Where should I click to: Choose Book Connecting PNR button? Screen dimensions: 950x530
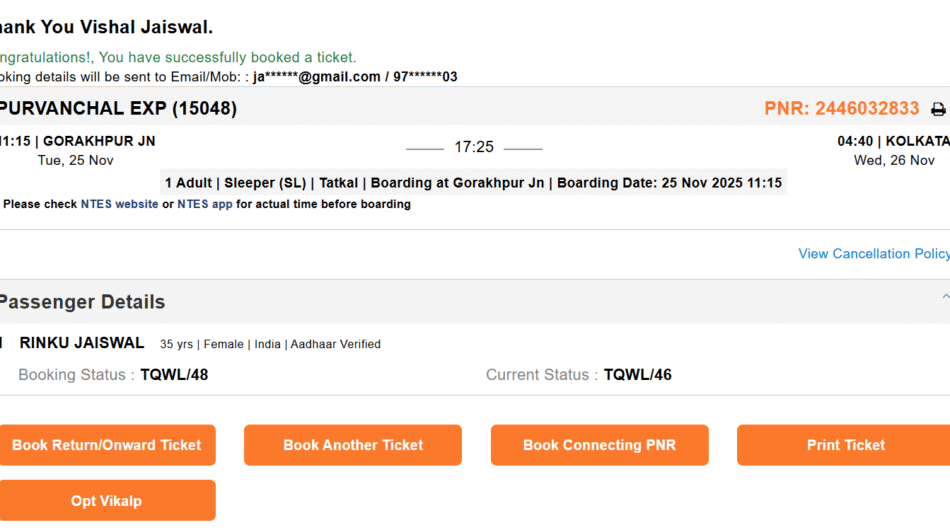pyautogui.click(x=599, y=445)
